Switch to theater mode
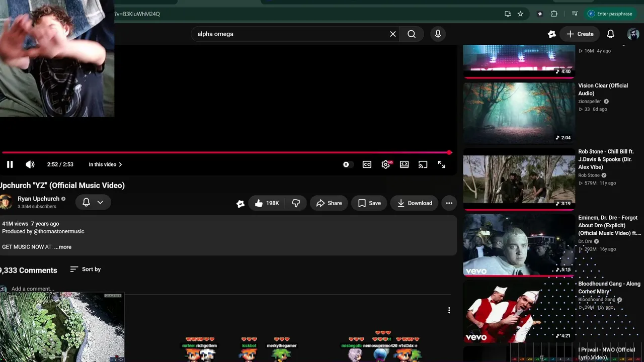Viewport: 644px width, 362px height. pos(404,164)
